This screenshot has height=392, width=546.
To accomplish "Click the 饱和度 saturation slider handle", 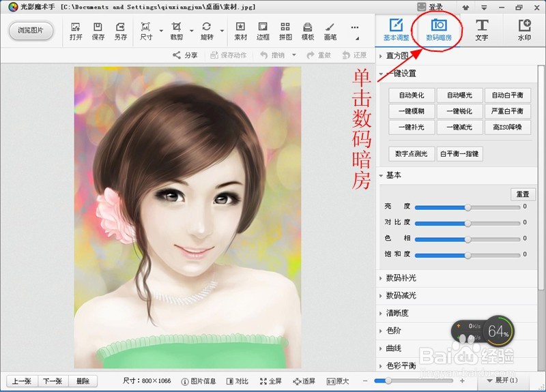I will pos(468,255).
